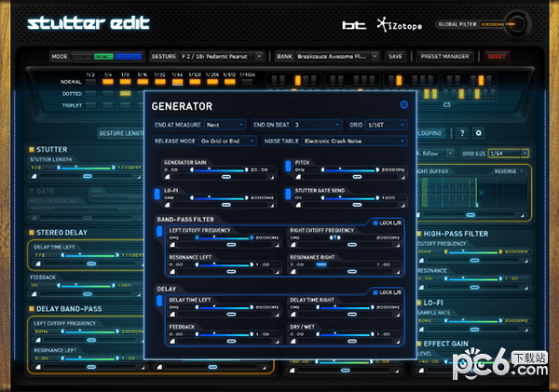The image size is (559, 392).
Task: Adjust the Pitch range slider
Action: [350, 170]
